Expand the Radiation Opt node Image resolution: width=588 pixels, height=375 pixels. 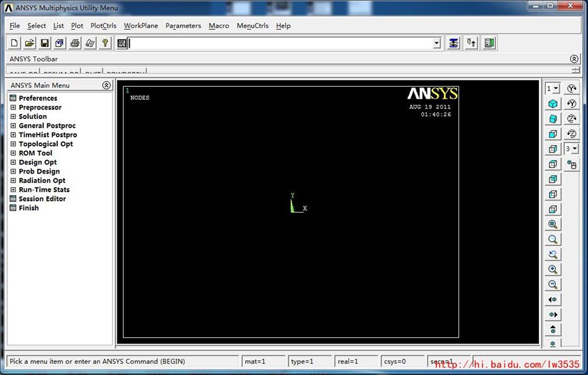click(x=13, y=180)
